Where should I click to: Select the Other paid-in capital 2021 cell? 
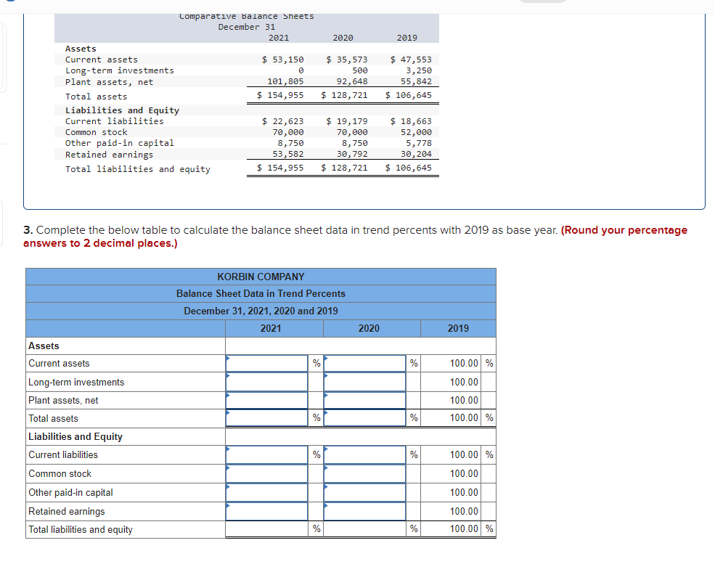266,492
